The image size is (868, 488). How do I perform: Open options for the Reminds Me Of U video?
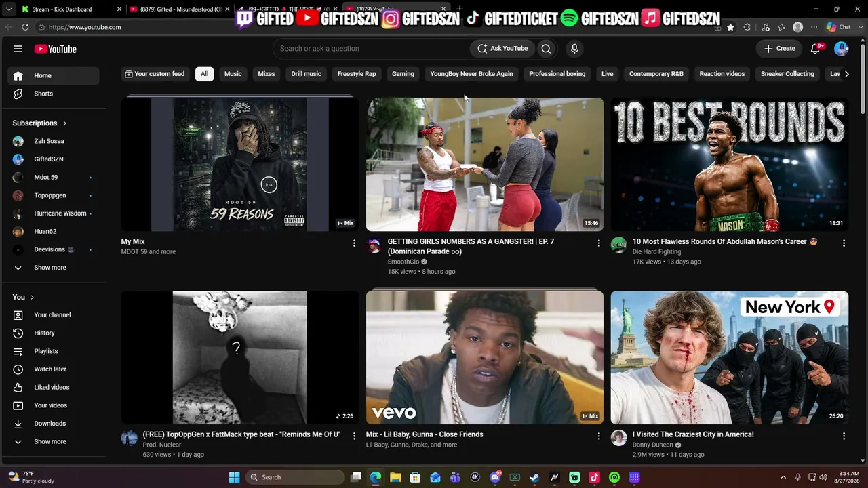pyautogui.click(x=354, y=436)
